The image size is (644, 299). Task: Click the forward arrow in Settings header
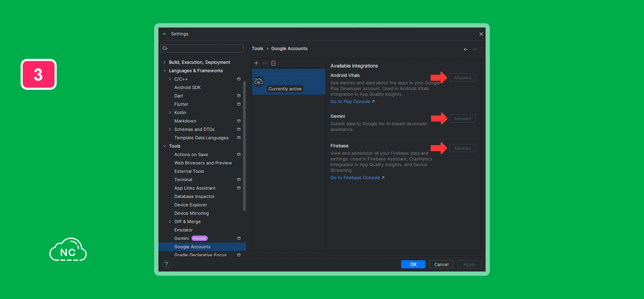click(475, 49)
